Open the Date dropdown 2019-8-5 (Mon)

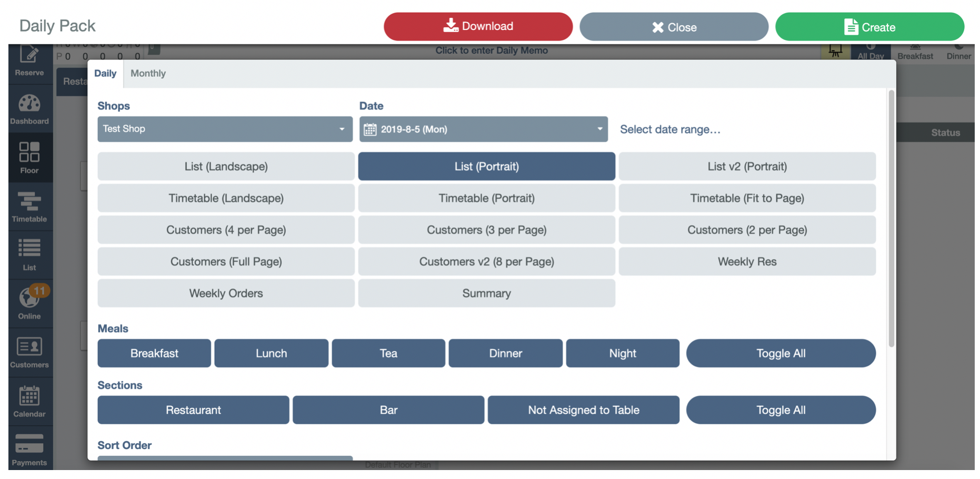483,129
